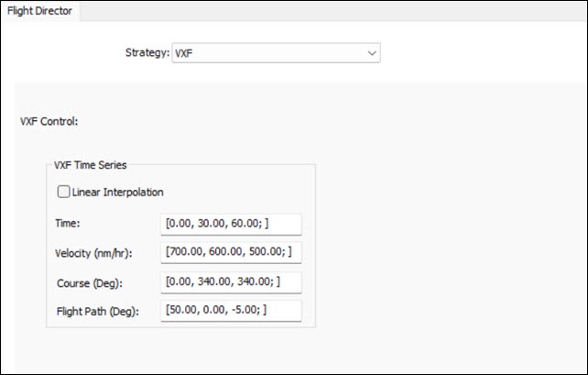Viewport: 588px width, 375px height.
Task: Click the Strategy label text
Action: pos(147,53)
